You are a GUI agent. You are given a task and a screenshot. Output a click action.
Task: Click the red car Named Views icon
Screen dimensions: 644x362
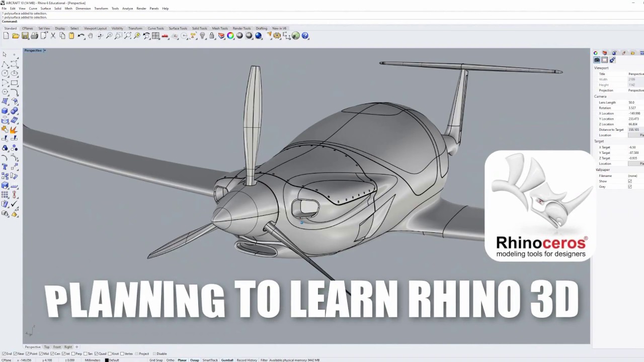[165, 36]
